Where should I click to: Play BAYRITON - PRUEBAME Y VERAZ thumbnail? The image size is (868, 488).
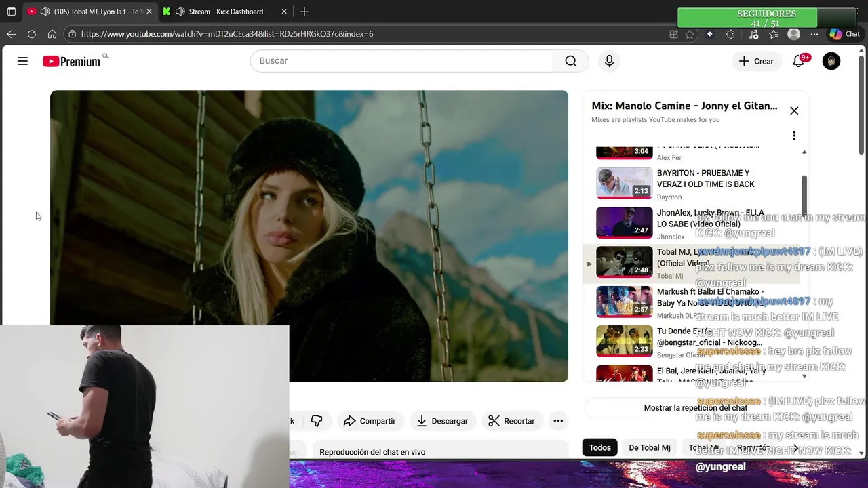pyautogui.click(x=624, y=182)
